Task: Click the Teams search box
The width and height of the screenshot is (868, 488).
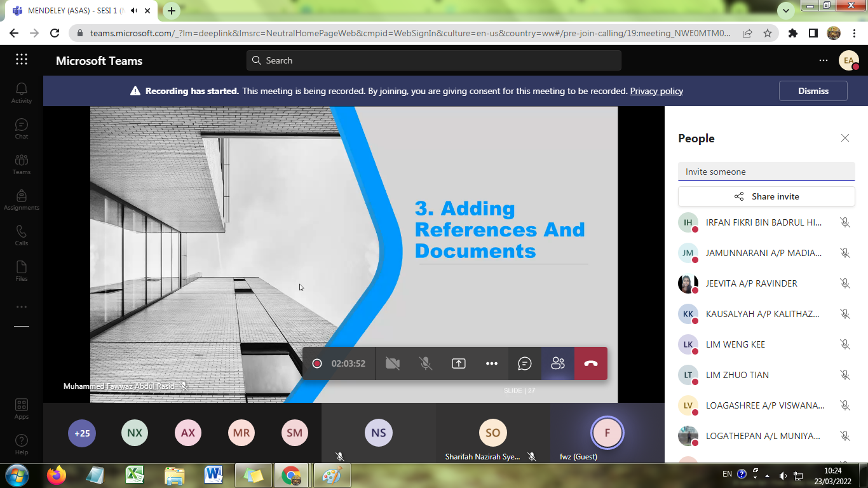Action: [x=434, y=60]
